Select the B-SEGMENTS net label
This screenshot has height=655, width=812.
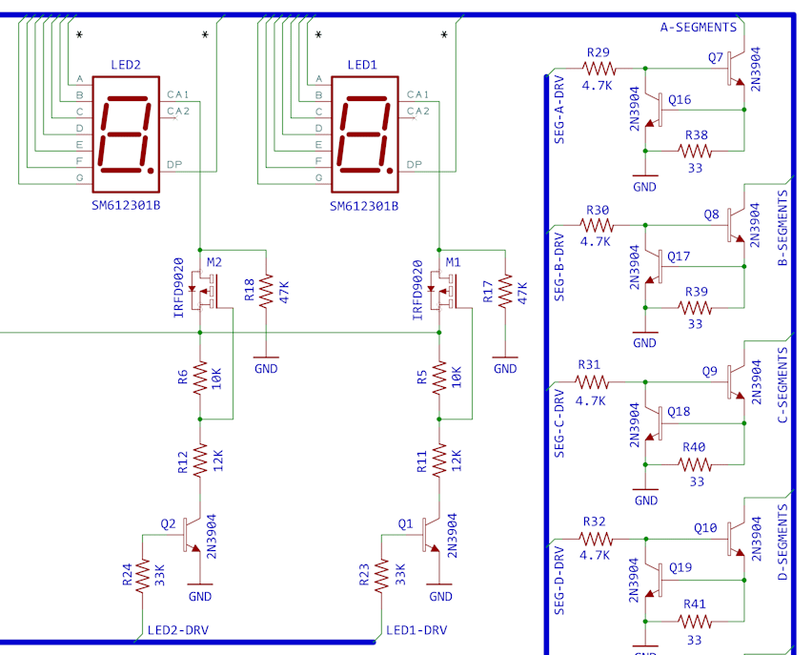(783, 228)
